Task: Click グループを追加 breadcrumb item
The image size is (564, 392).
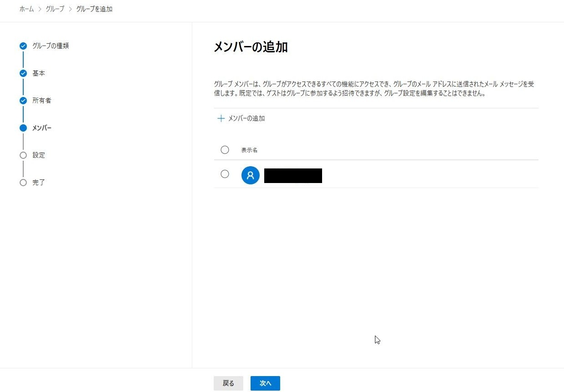Action: (x=94, y=9)
